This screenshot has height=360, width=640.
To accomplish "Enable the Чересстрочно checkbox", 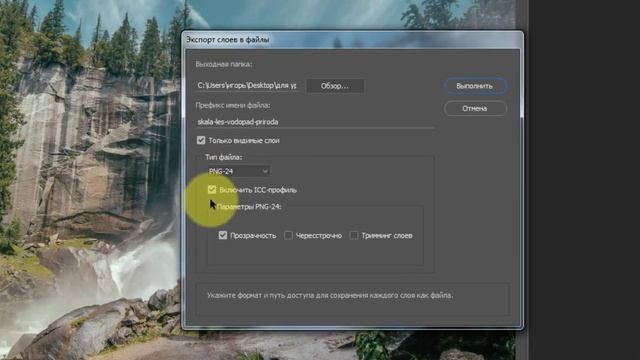I will (288, 236).
